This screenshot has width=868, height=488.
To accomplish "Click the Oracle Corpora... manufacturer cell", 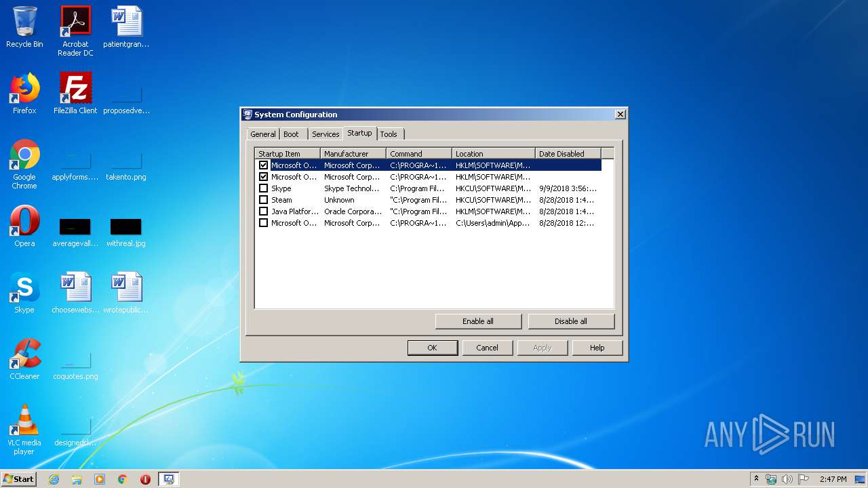I will click(353, 211).
